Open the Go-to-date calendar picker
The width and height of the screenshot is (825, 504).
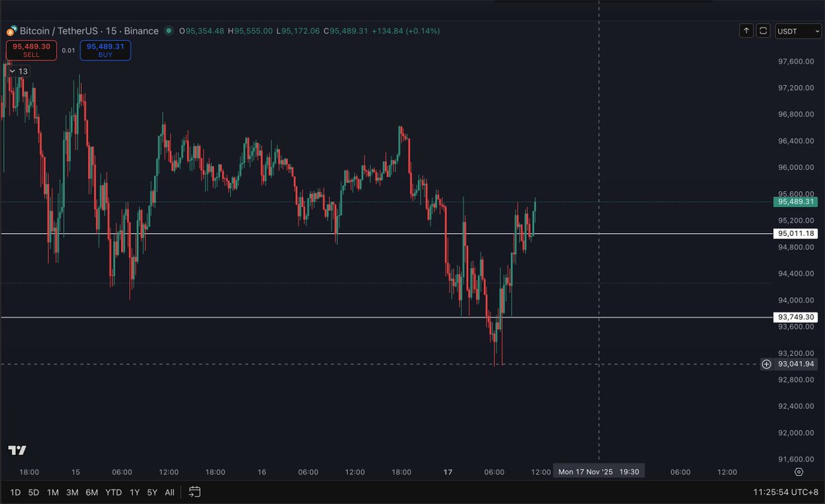[x=193, y=492]
